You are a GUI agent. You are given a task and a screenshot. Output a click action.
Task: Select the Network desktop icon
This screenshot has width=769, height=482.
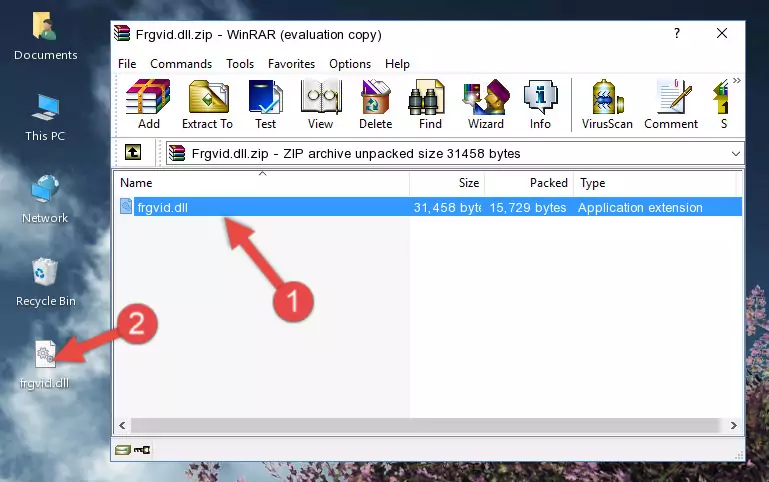[45, 200]
